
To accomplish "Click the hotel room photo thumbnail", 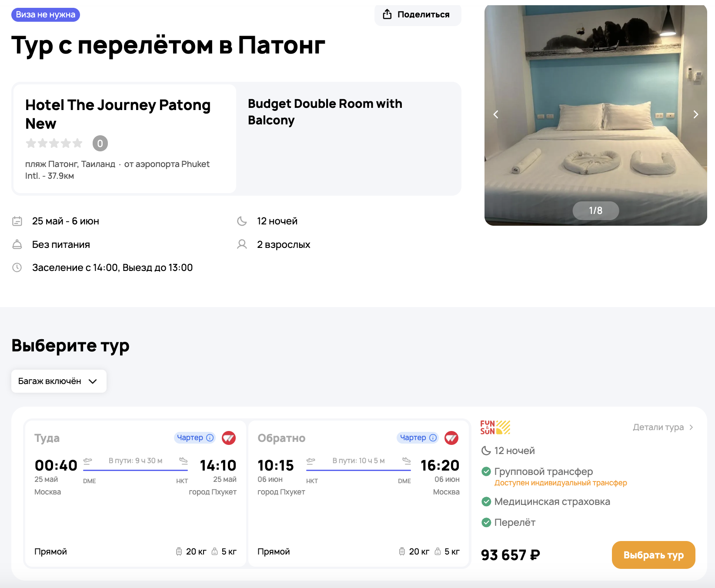I will coord(595,130).
